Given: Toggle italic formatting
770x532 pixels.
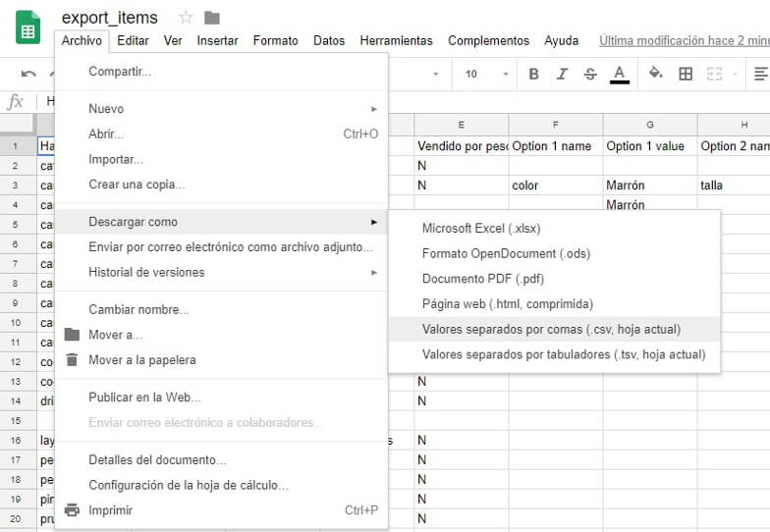Looking at the screenshot, I should point(562,75).
